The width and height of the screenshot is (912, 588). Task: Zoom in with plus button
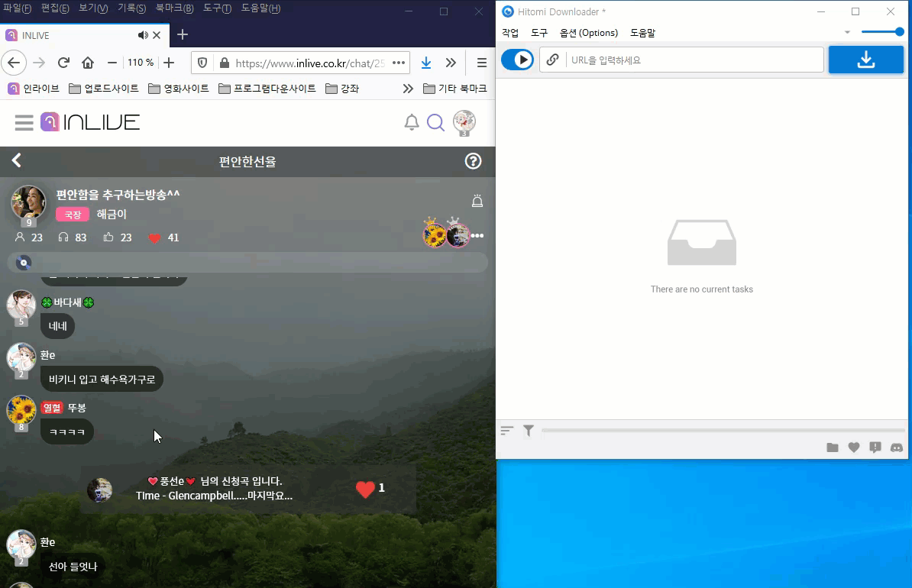(169, 63)
